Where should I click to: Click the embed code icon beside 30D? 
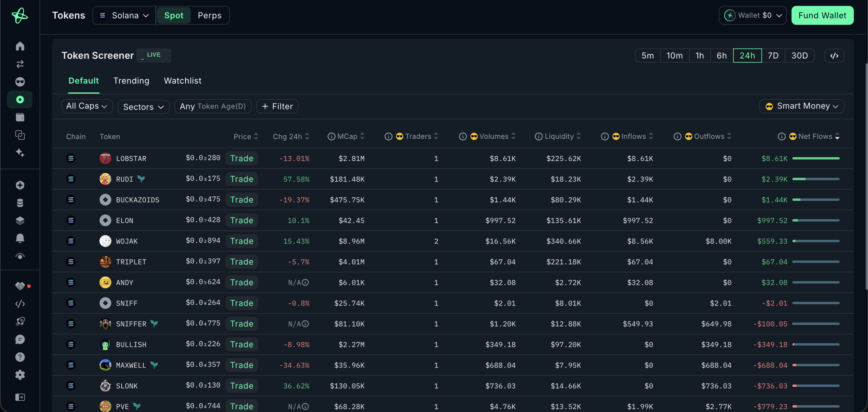(x=834, y=56)
